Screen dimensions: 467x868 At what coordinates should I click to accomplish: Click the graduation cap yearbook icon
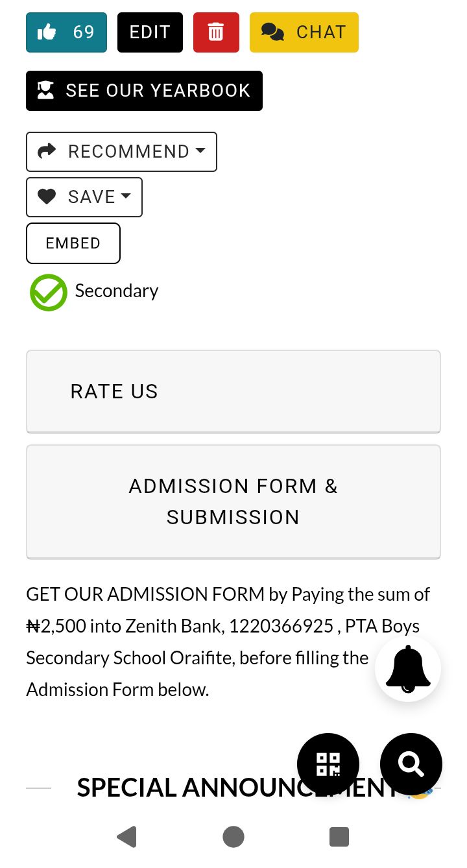point(45,91)
